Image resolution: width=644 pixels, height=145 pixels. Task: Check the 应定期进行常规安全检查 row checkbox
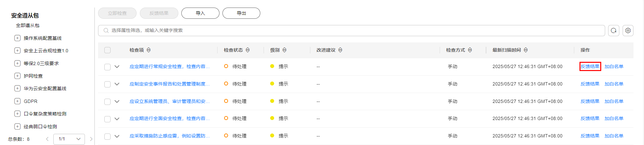pyautogui.click(x=107, y=67)
